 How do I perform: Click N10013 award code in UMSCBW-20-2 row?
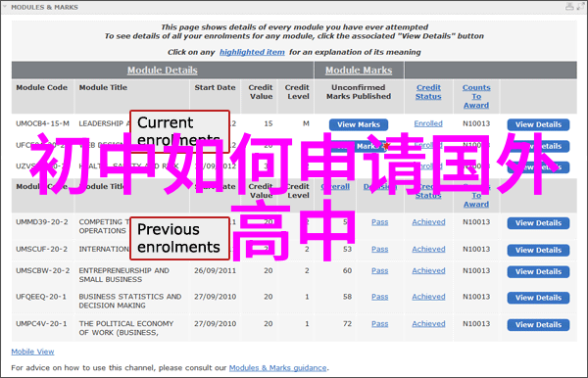(x=476, y=270)
